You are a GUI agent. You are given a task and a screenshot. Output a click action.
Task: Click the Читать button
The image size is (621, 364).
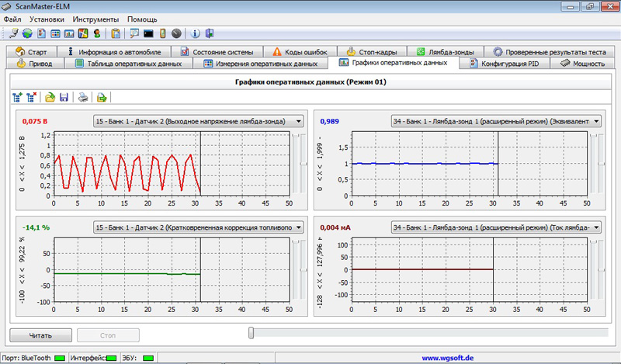pos(41,335)
